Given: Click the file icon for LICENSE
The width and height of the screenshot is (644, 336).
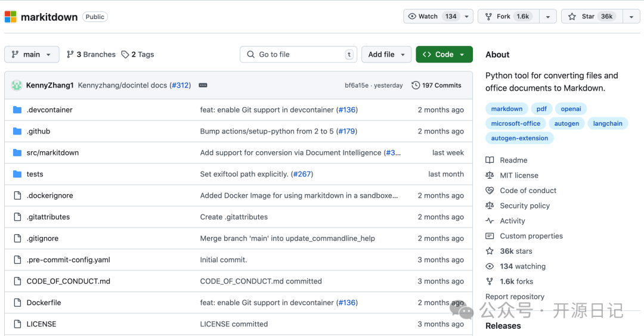Looking at the screenshot, I should pyautogui.click(x=17, y=324).
